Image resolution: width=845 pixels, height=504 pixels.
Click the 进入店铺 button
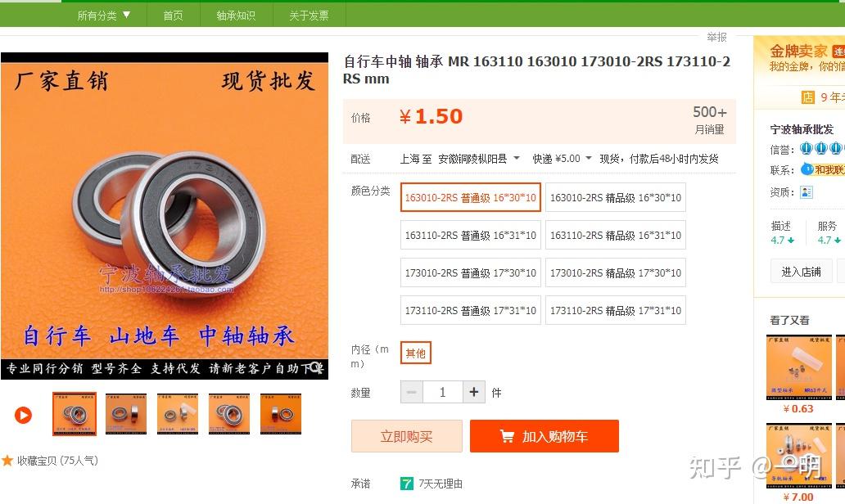point(802,272)
